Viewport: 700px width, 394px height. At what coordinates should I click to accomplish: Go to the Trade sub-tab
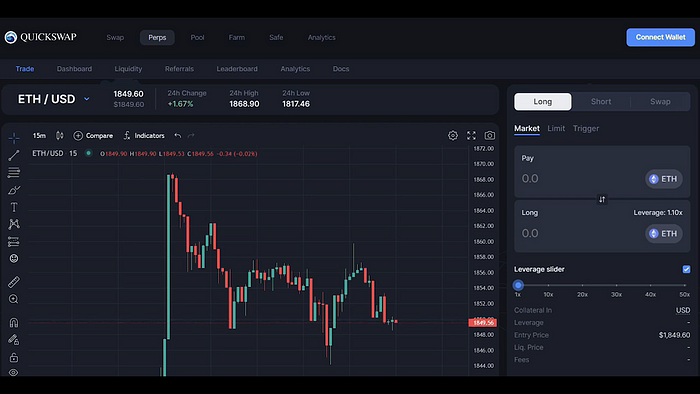click(x=25, y=69)
